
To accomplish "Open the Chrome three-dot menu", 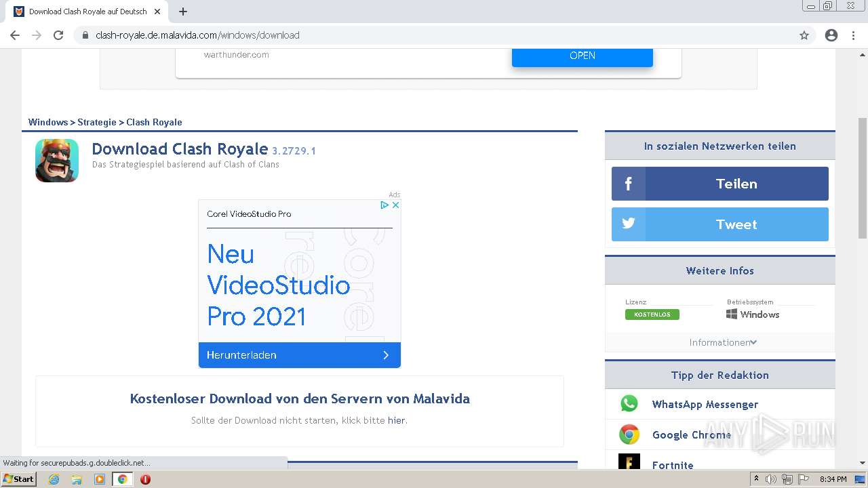I will click(x=853, y=35).
